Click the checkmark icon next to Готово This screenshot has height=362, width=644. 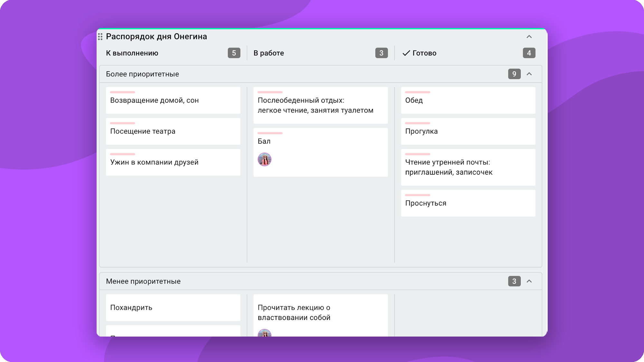click(x=406, y=53)
